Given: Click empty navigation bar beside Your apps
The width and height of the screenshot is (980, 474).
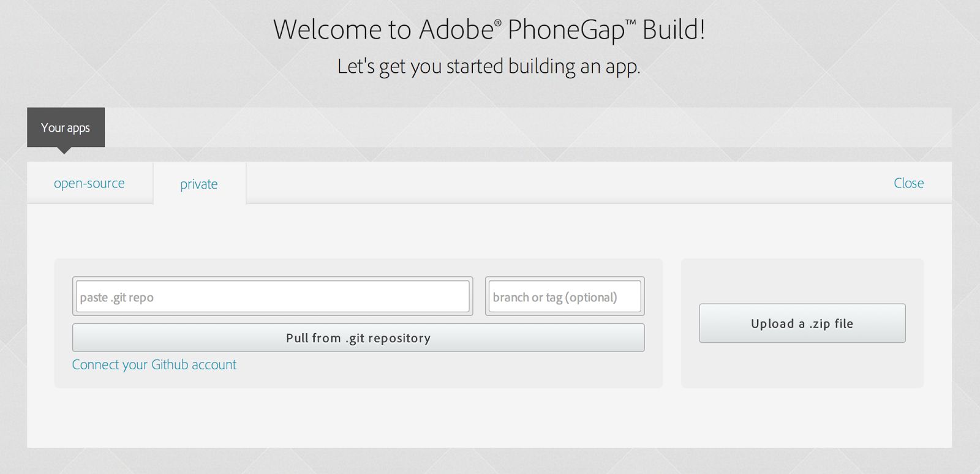Looking at the screenshot, I should click(527, 127).
